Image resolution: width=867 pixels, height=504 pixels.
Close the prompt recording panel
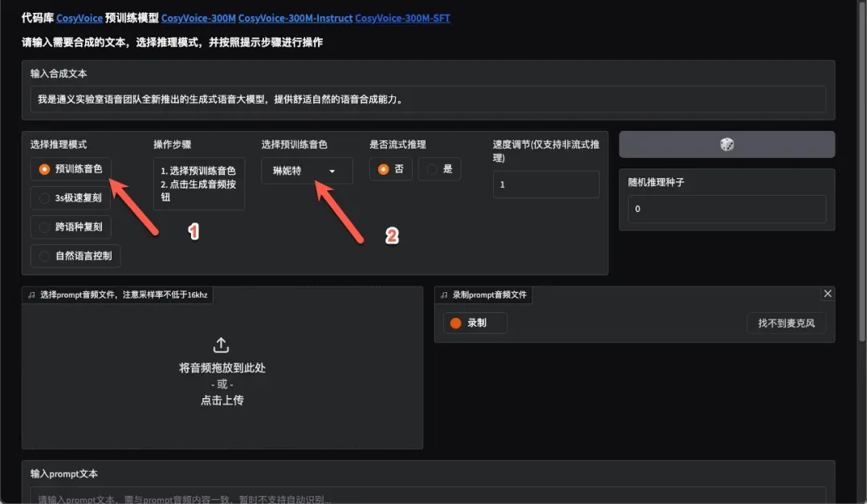click(x=828, y=294)
